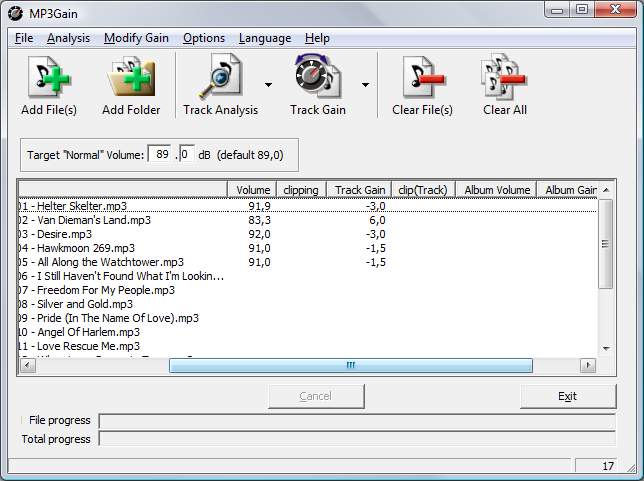The image size is (644, 481).
Task: Click the Add Folder toolbar icon
Action: click(131, 78)
